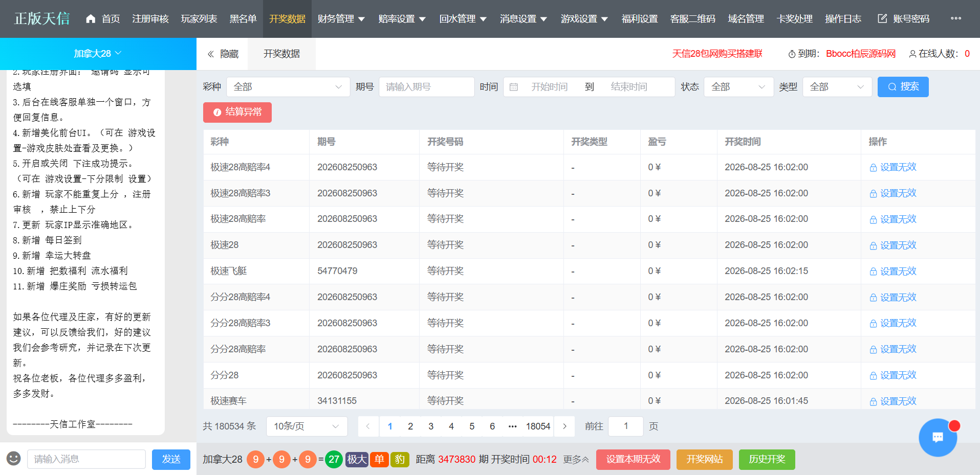Open the 类型 dropdown
Viewport: 980px width, 475px height.
point(837,87)
